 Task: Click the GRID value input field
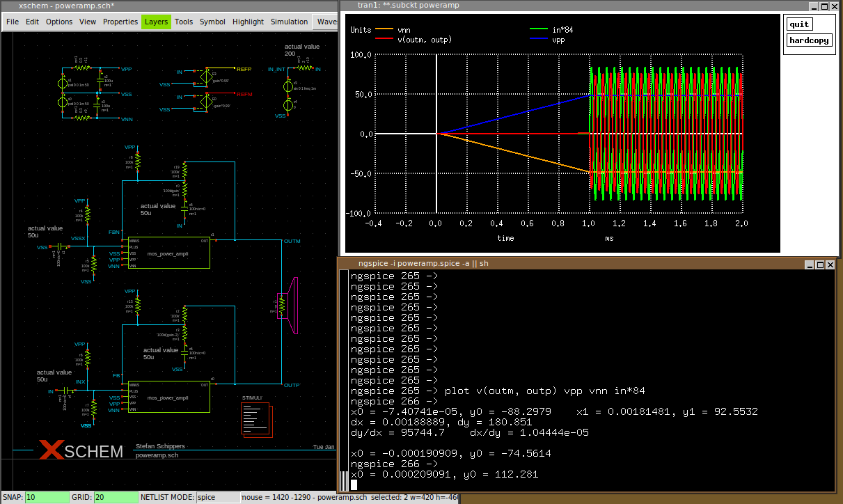pos(116,498)
